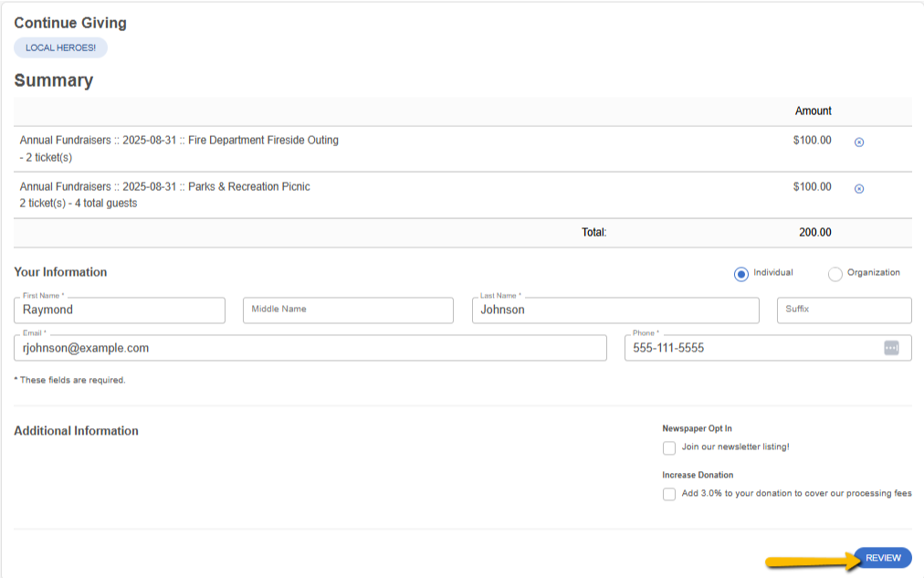Enable the Add 3.0% processing fees checkbox
This screenshot has width=924, height=578.
pyautogui.click(x=669, y=494)
